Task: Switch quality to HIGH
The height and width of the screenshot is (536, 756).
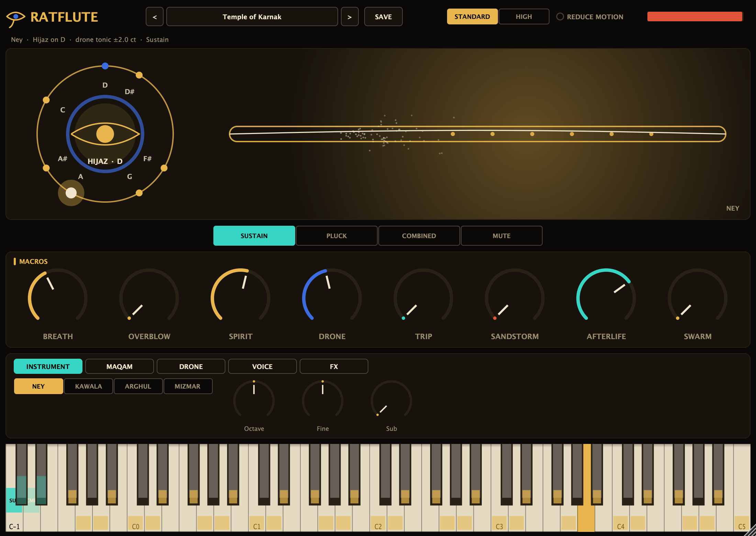Action: click(x=524, y=16)
